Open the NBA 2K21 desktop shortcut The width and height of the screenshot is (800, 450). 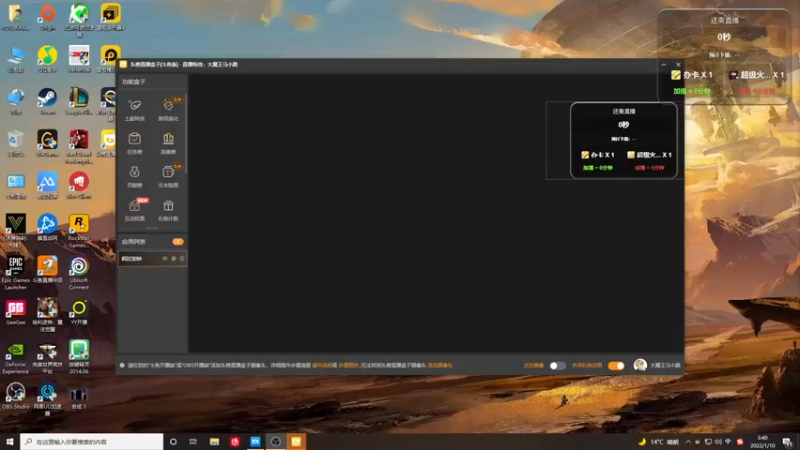point(79,59)
